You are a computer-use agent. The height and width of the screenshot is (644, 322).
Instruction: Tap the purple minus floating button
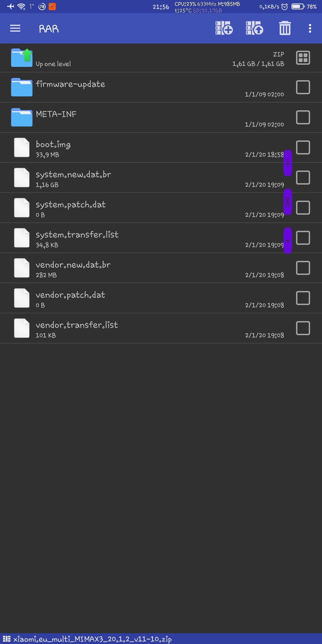(288, 240)
